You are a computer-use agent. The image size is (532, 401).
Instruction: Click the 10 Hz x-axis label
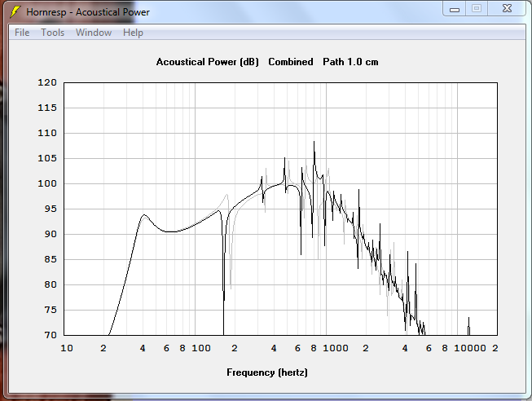tap(67, 348)
